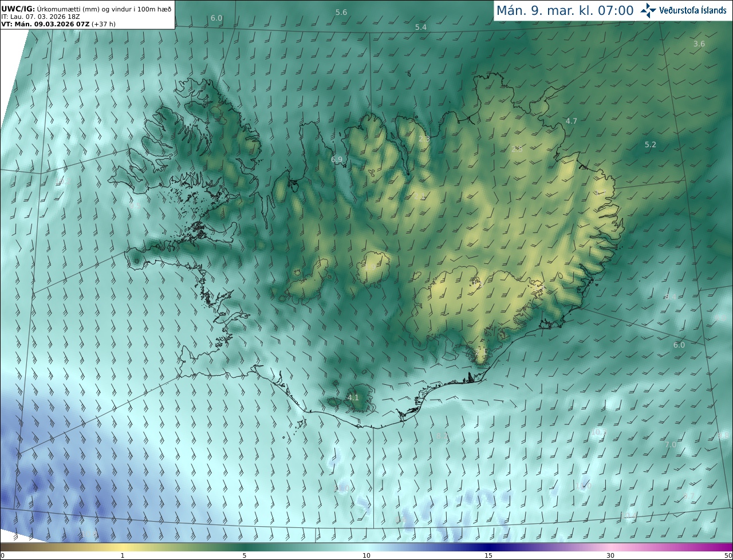Click the 6.0 value north of the Westfjords

(216, 18)
